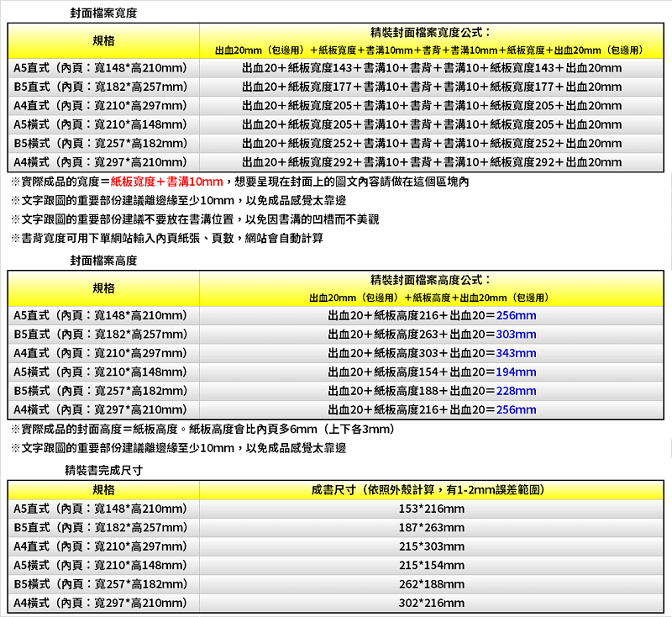Click the 302*216mm finished size cell

pyautogui.click(x=431, y=603)
